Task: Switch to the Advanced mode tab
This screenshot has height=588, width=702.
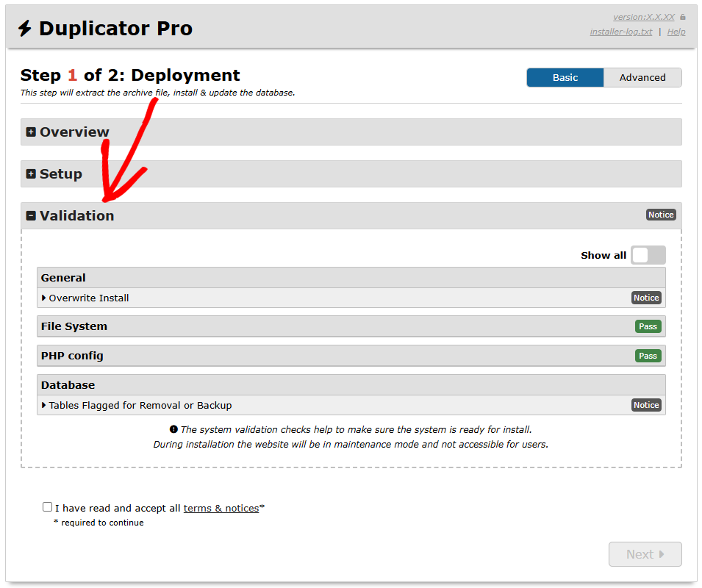Action: pos(642,78)
